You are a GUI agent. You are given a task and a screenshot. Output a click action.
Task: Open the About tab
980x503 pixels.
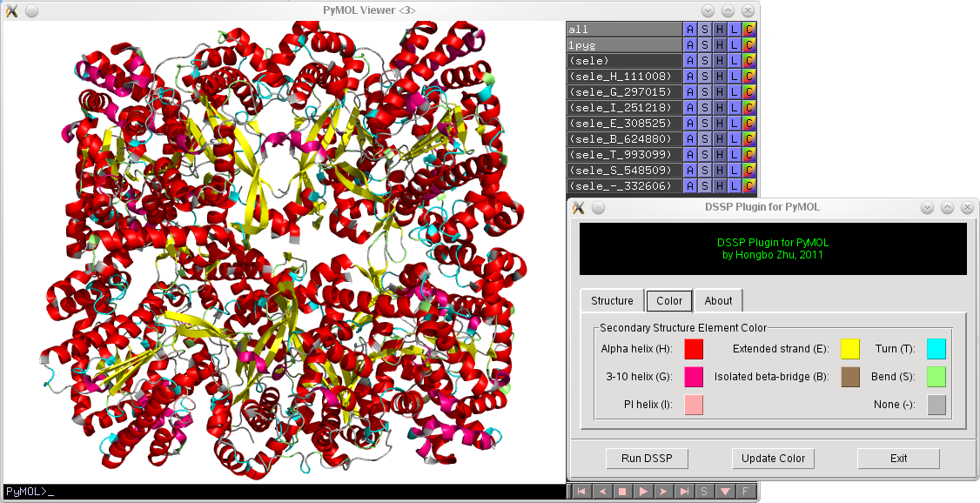pyautogui.click(x=718, y=301)
